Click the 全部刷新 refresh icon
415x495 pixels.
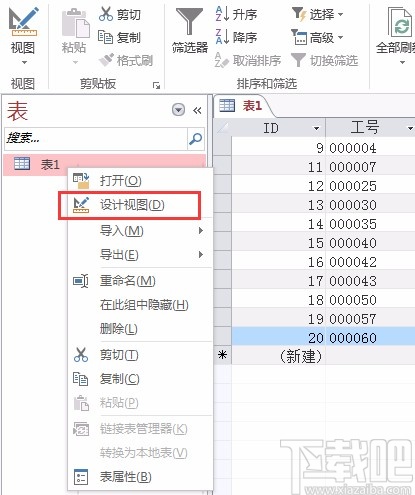(x=400, y=23)
